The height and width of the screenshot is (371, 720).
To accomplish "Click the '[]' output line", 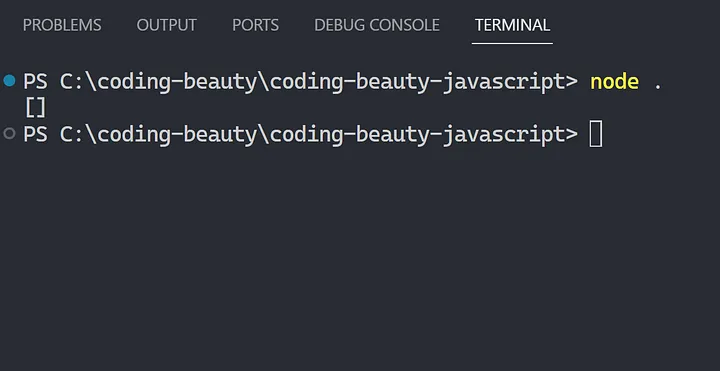I will point(35,107).
